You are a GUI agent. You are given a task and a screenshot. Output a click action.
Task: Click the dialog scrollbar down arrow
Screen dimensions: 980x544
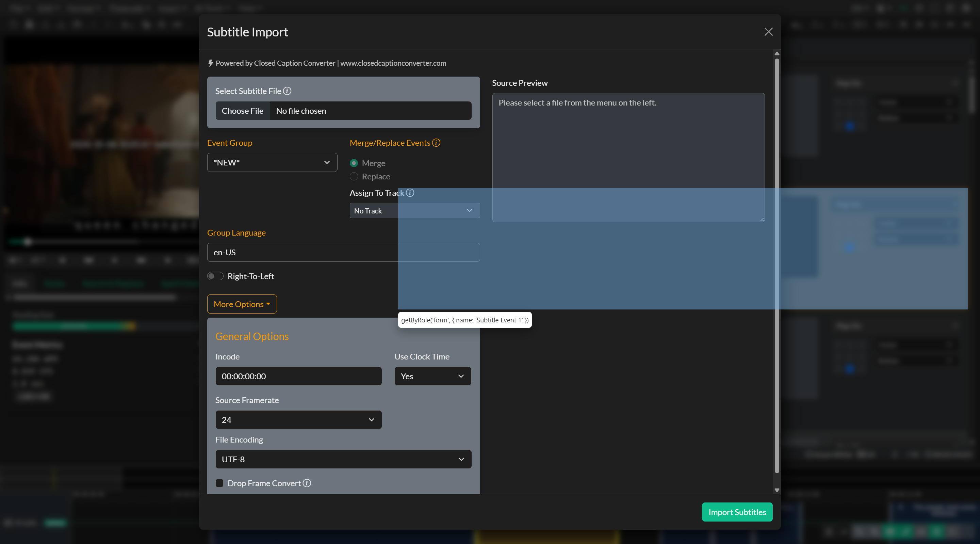[x=777, y=490]
